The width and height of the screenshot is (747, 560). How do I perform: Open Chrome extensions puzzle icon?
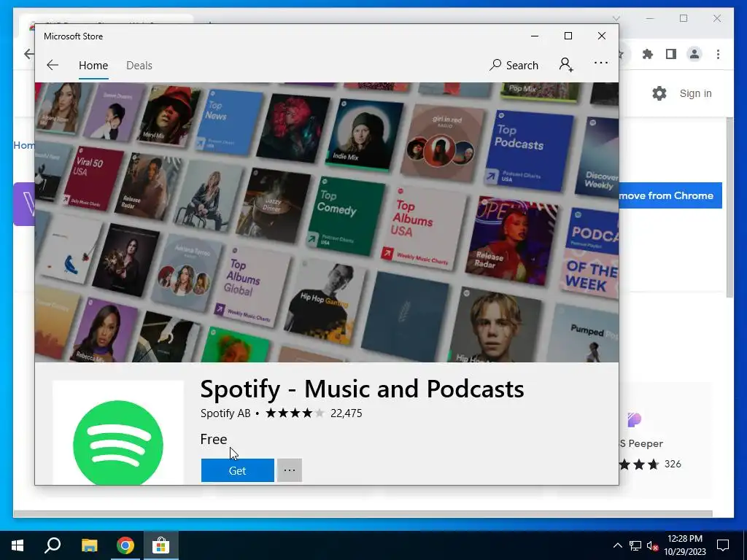coord(648,54)
